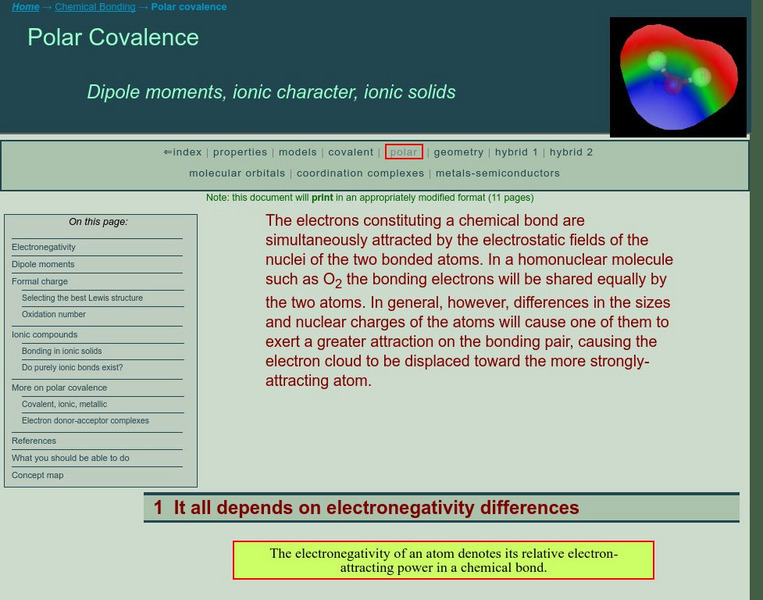Open coordination complexes section
Image resolution: width=763 pixels, height=600 pixels.
point(360,173)
